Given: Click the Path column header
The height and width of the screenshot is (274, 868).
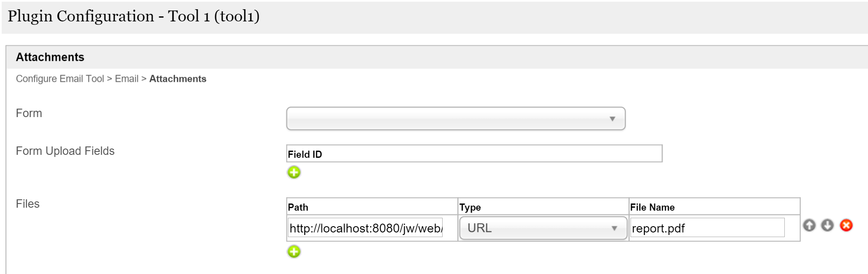Looking at the screenshot, I should [x=298, y=207].
